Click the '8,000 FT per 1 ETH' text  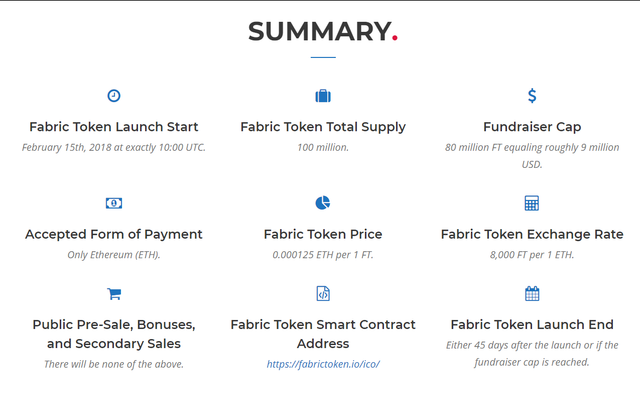tap(532, 255)
